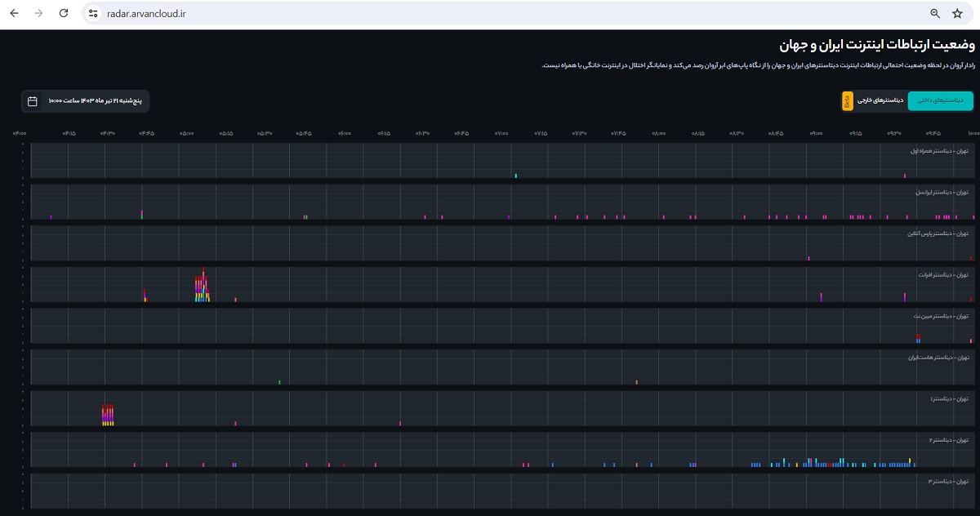Click the تهران - دیتاسنتر ایرانسل label

(941, 193)
